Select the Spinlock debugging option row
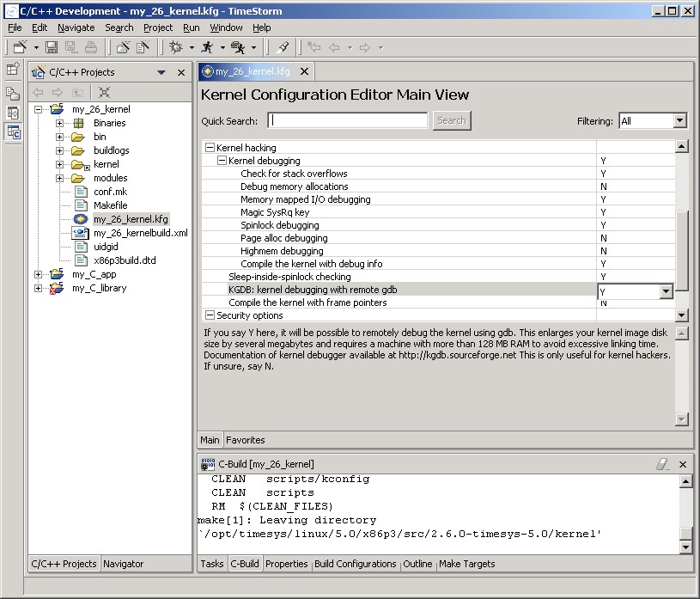Screen dimensions: 700x599 438,225
